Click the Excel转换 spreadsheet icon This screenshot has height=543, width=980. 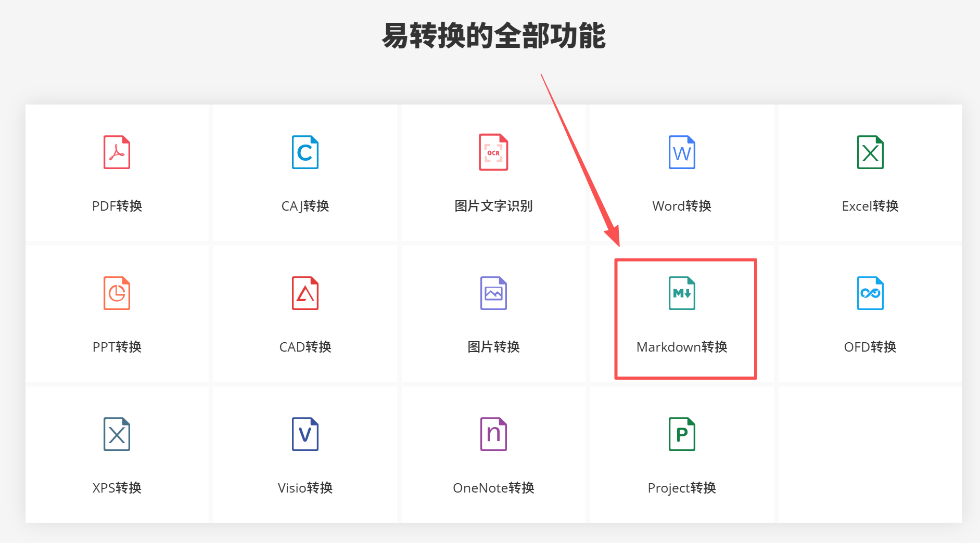click(x=870, y=152)
